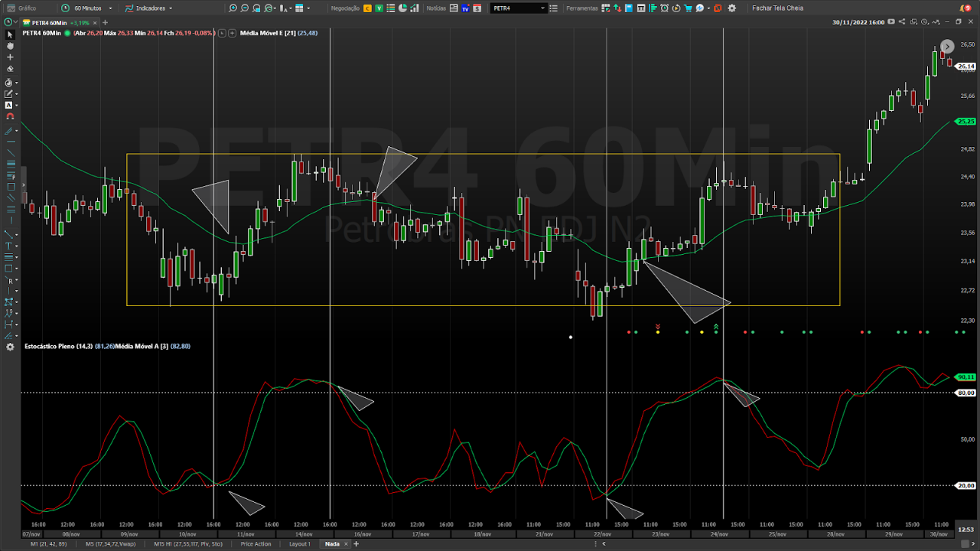The image size is (980, 551).
Task: Open the notifications bell with 9 badge
Action: pos(965,8)
